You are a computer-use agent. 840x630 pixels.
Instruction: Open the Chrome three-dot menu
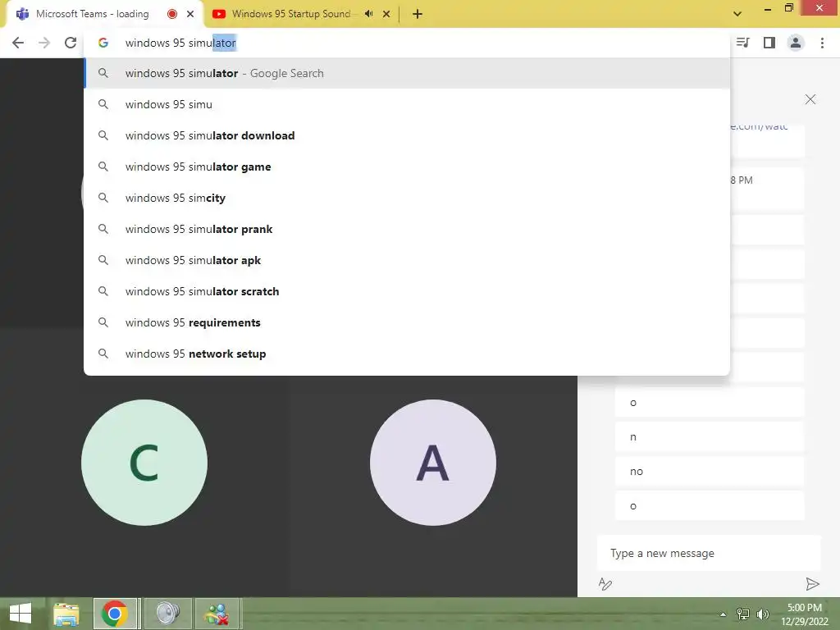(x=822, y=43)
